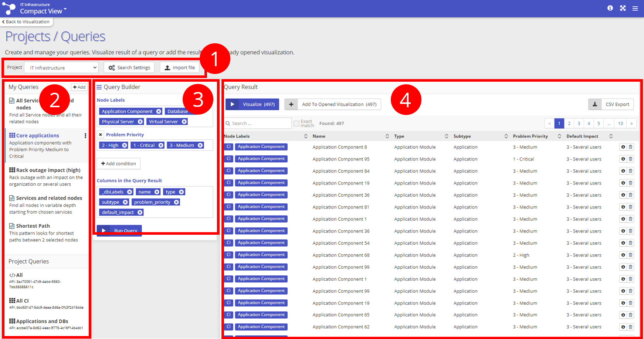Remove the Physical Server label tag
This screenshot has width=644, height=339.
(140, 122)
